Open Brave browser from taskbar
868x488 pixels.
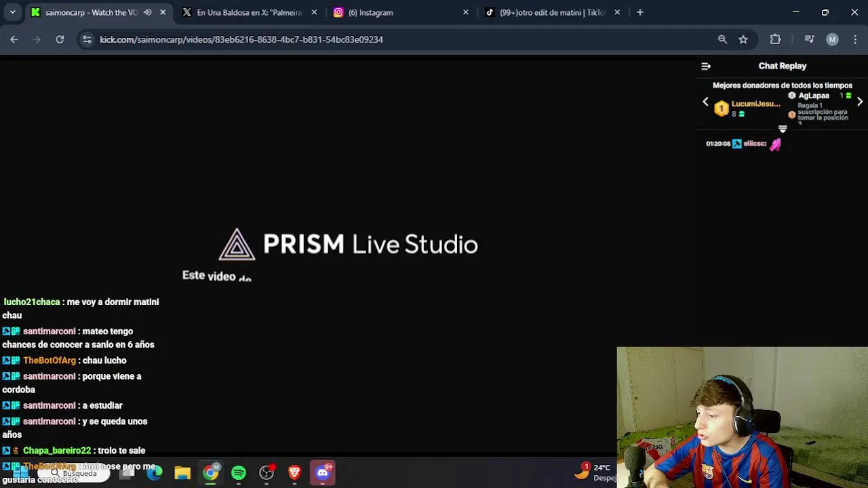point(294,473)
